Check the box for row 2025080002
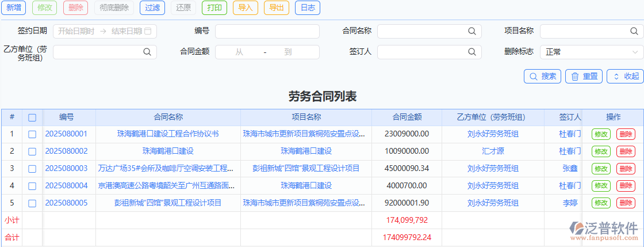The width and height of the screenshot is (644, 247). coord(32,151)
